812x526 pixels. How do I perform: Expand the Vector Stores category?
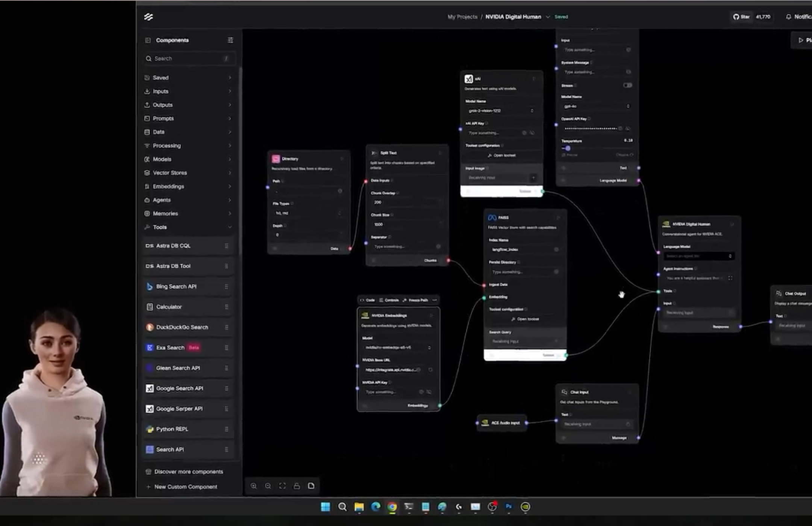188,173
